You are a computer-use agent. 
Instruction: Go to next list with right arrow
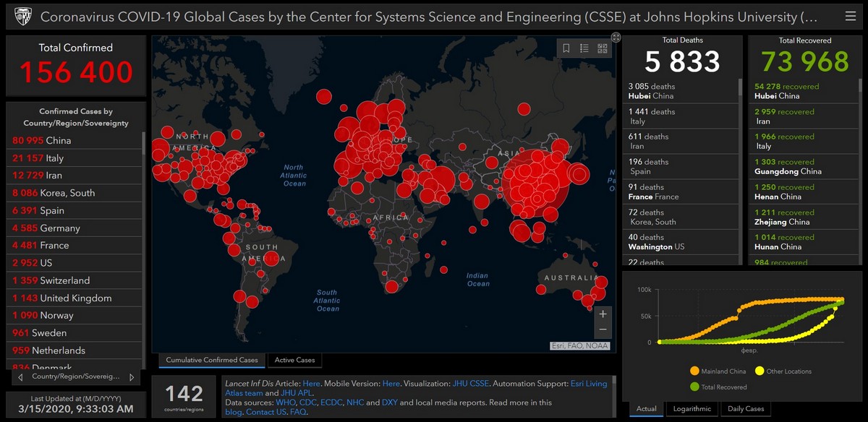pos(131,377)
